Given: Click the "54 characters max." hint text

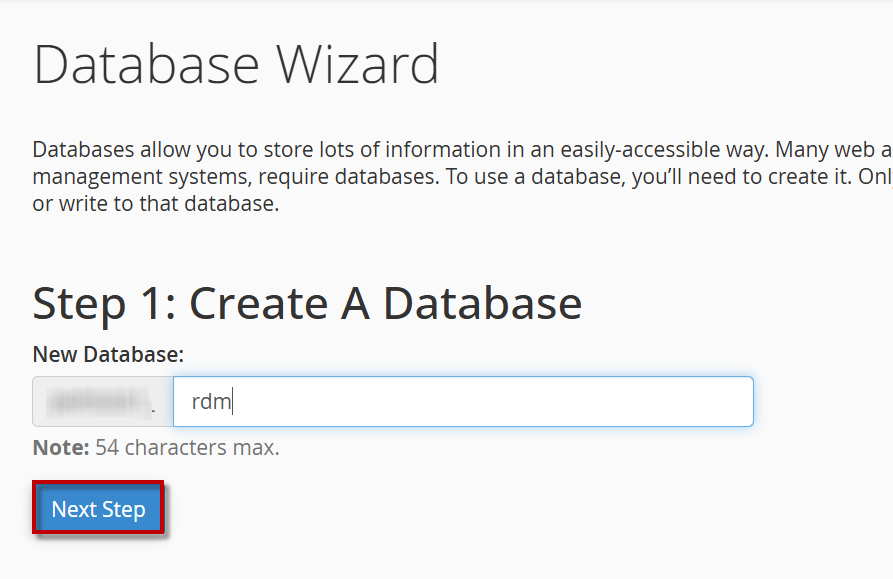Looking at the screenshot, I should pyautogui.click(x=187, y=448).
